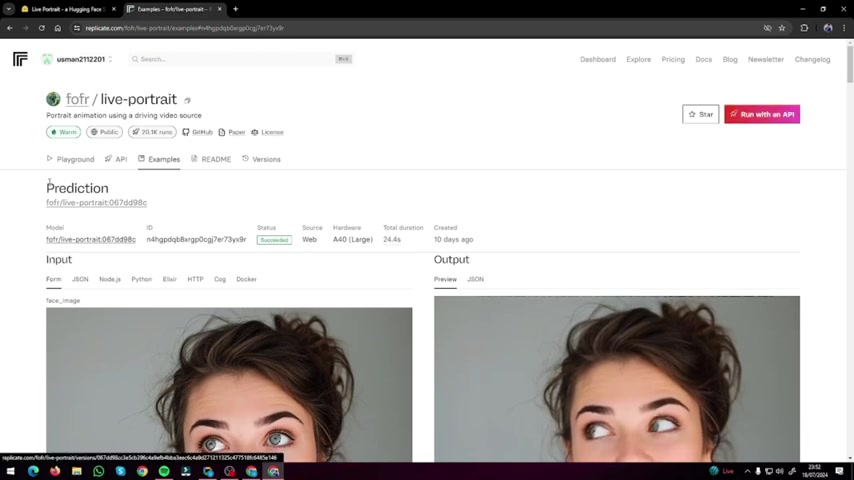This screenshot has height=480, width=854.
Task: Close the Hugging Face browser tab
Action: pyautogui.click(x=113, y=9)
